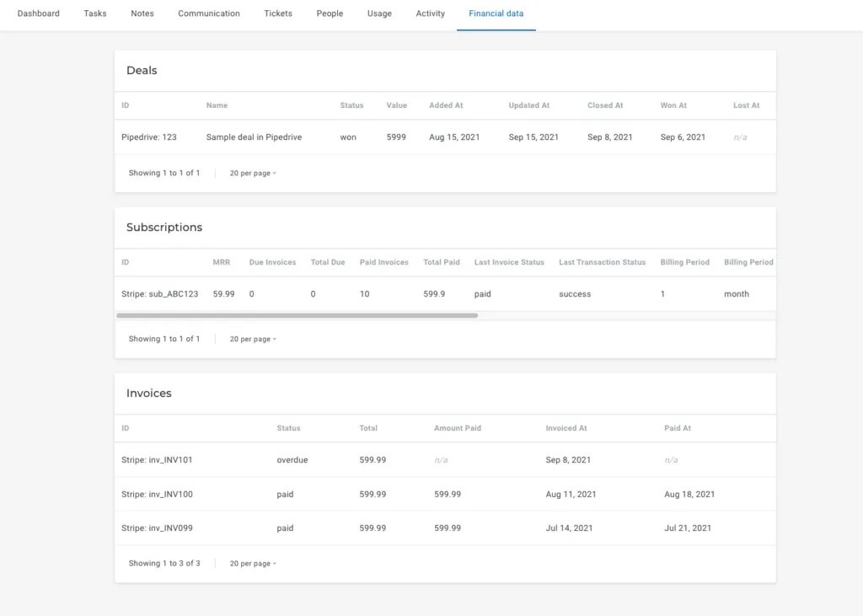
Task: Click the 'Aug 18, 2021' paid date
Action: pos(689,495)
